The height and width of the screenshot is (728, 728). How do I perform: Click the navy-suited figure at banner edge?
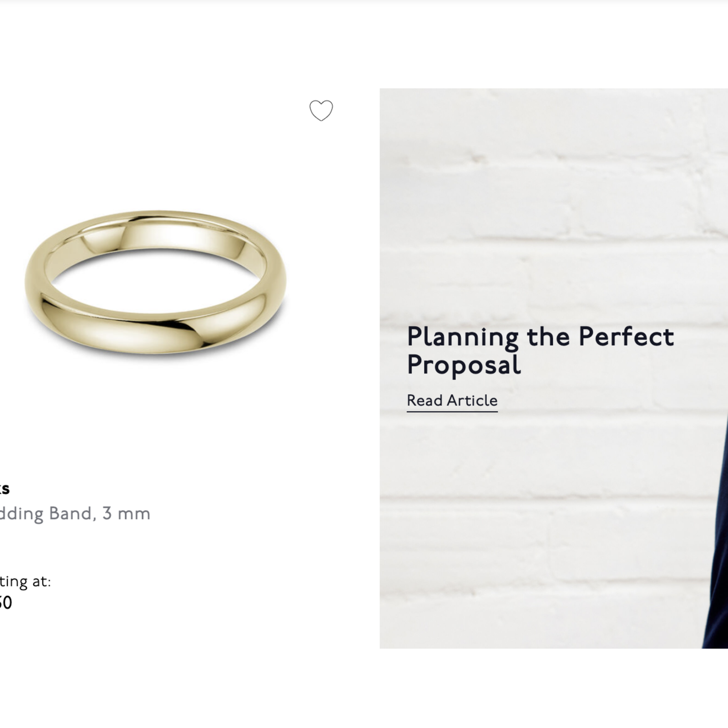click(718, 569)
